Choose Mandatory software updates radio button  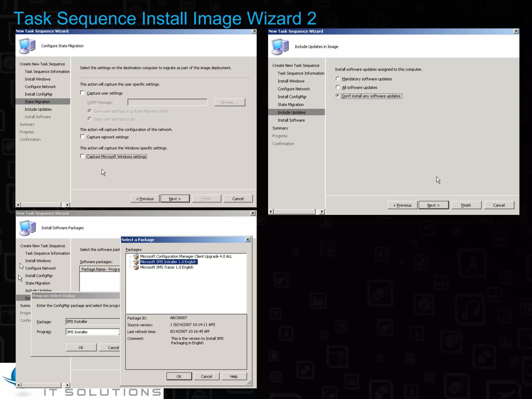tap(338, 78)
